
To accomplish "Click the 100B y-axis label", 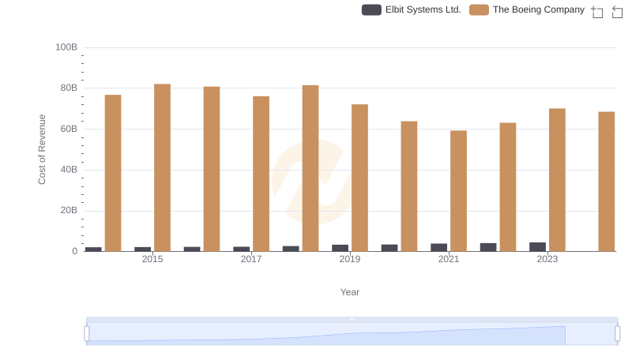I will 66,47.
